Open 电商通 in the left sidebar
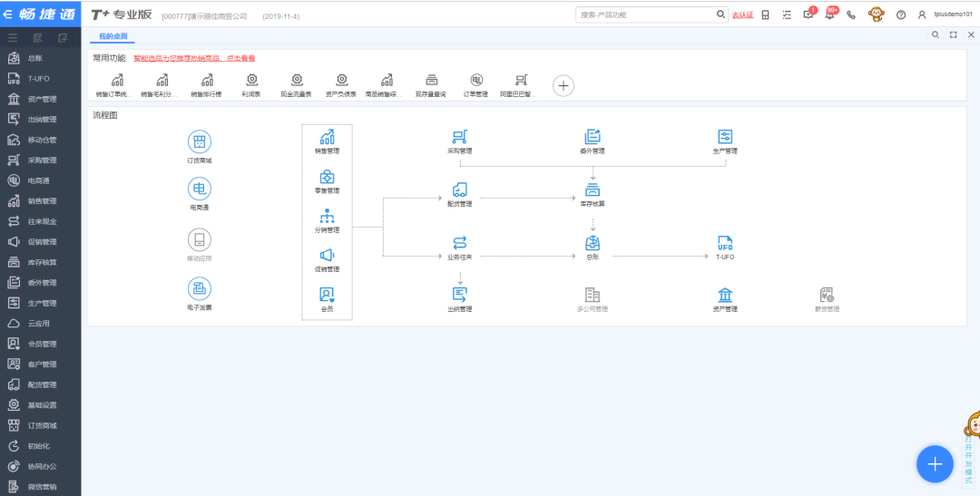980x496 pixels. pos(40,180)
